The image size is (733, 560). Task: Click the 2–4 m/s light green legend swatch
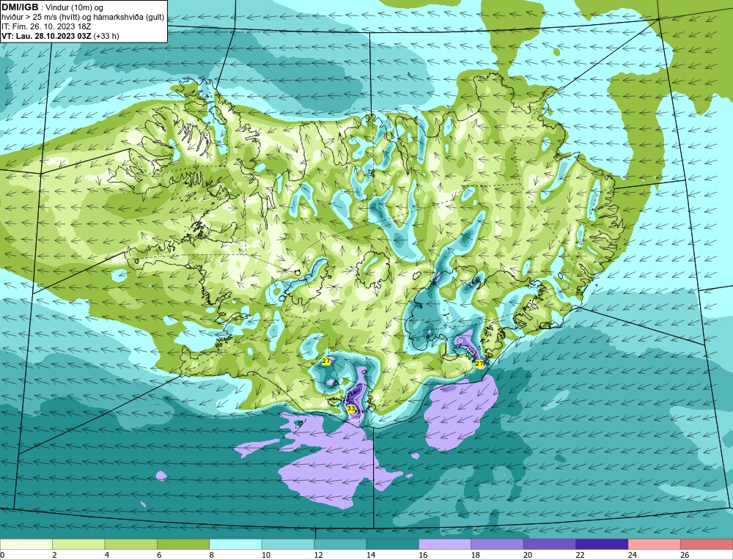coord(78,544)
